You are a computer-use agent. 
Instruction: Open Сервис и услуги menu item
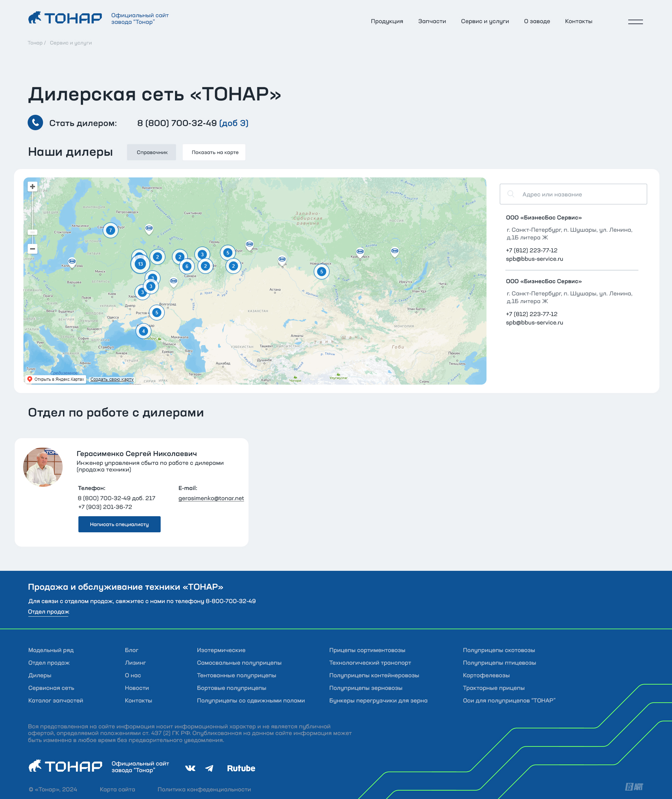pyautogui.click(x=484, y=21)
